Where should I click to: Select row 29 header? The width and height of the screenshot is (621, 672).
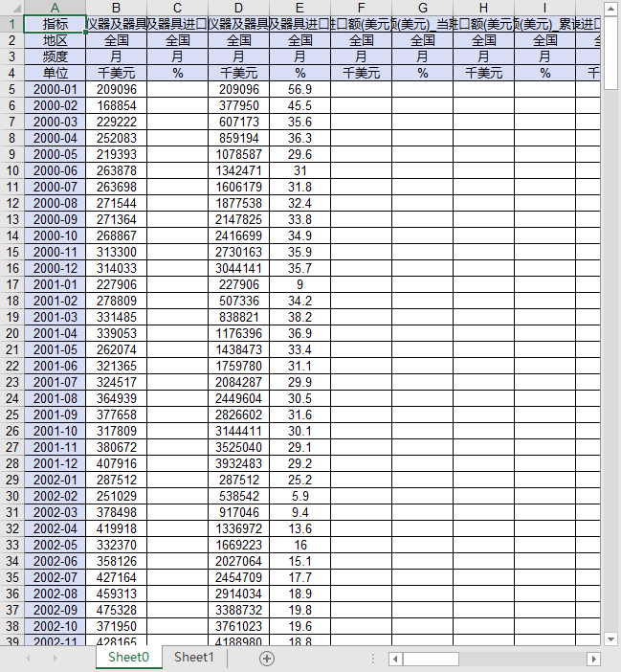click(12, 480)
